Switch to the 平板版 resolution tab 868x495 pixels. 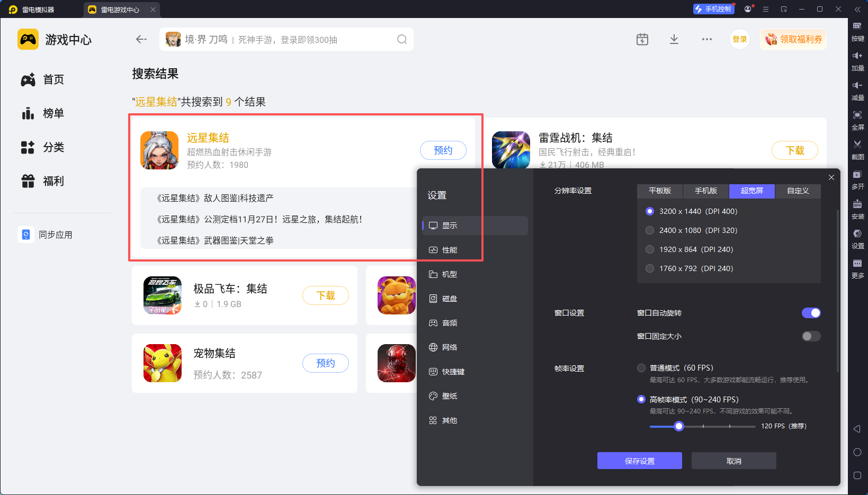(x=660, y=191)
